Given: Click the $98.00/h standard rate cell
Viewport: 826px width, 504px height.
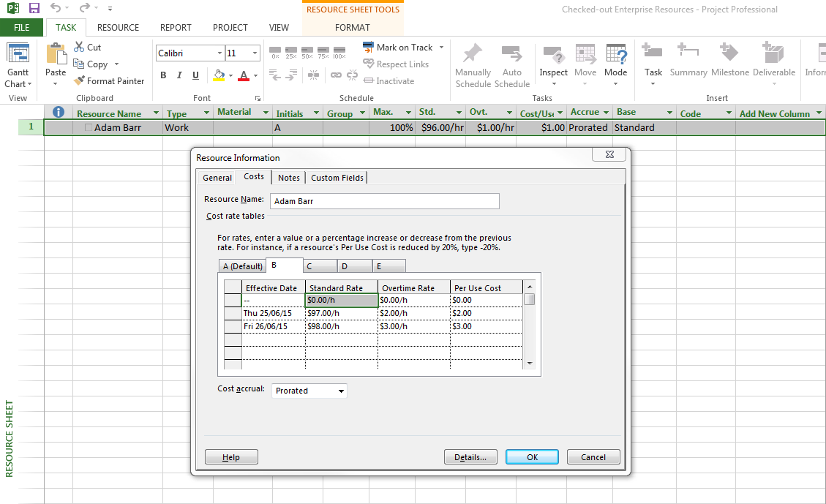Looking at the screenshot, I should click(342, 326).
